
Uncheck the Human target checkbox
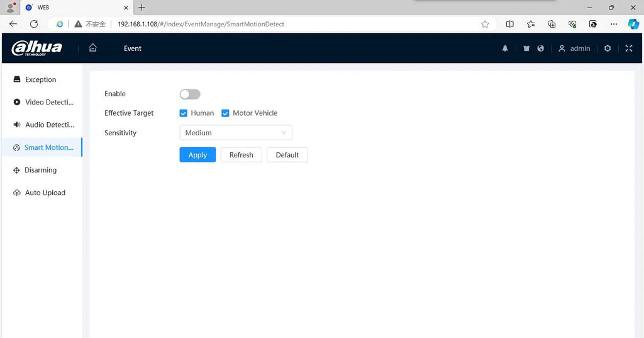tap(183, 113)
